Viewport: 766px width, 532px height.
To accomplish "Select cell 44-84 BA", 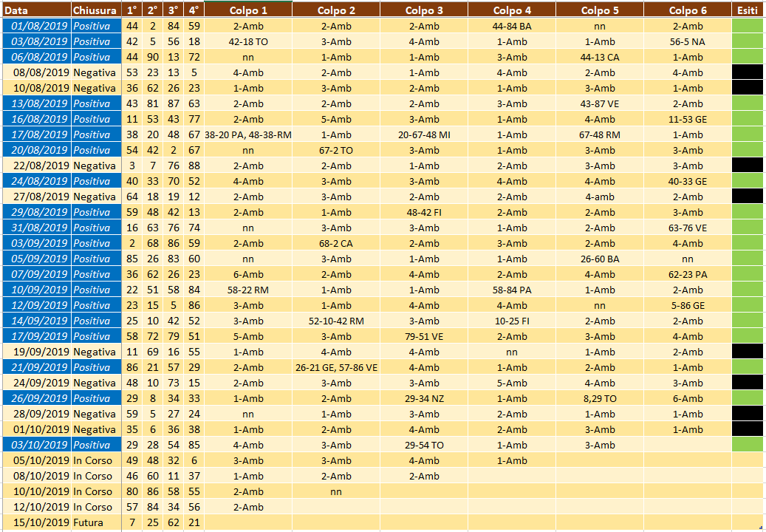I will 512,26.
